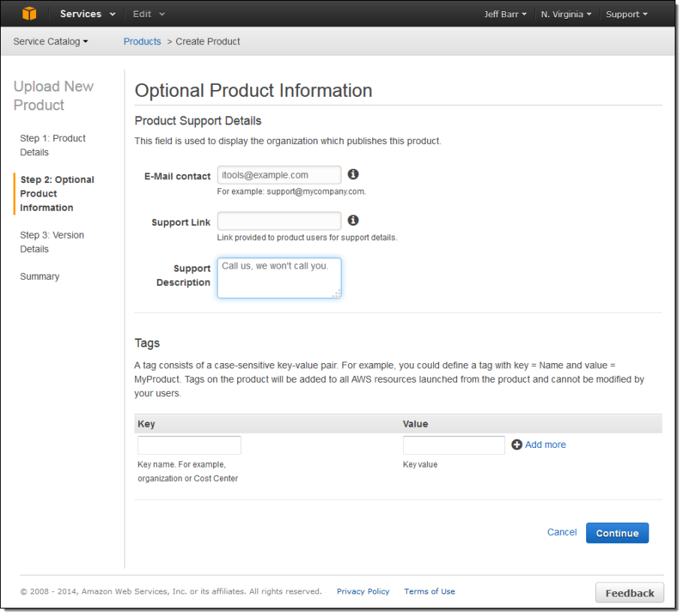Image resolution: width=683 pixels, height=616 pixels.
Task: Open the Jeff Barr account menu
Action: click(505, 14)
